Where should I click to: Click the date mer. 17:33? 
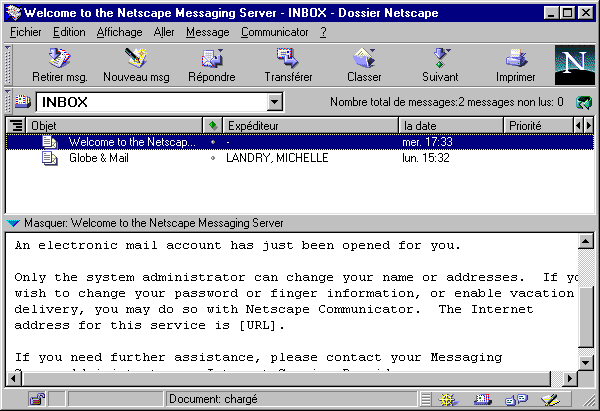427,142
